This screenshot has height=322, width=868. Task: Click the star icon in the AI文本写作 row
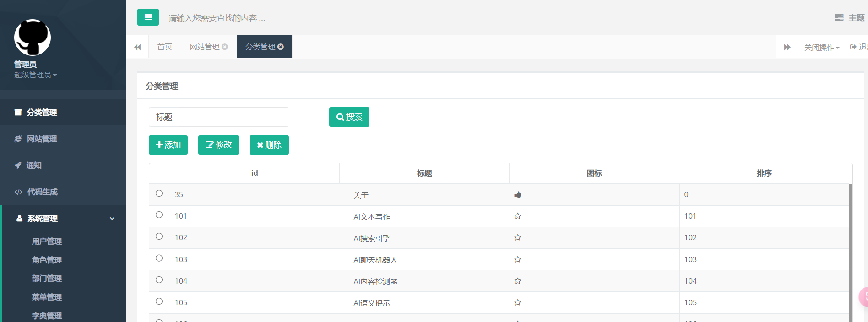click(518, 216)
